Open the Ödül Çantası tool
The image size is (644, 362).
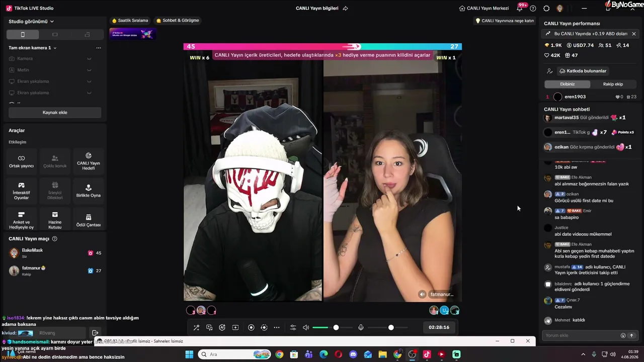(89, 220)
